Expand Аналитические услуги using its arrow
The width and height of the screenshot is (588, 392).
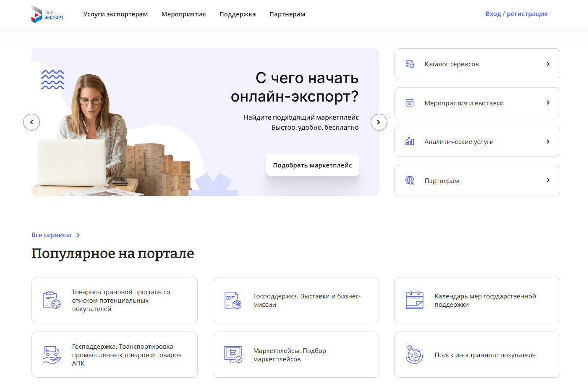pyautogui.click(x=548, y=141)
